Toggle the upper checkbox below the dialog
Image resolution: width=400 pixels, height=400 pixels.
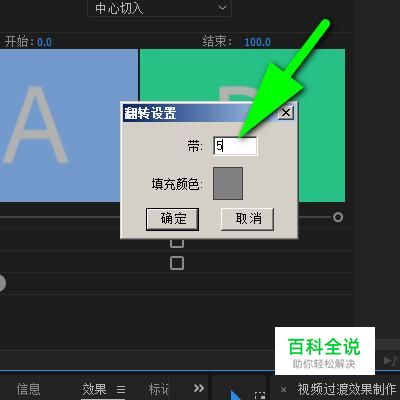point(177,243)
